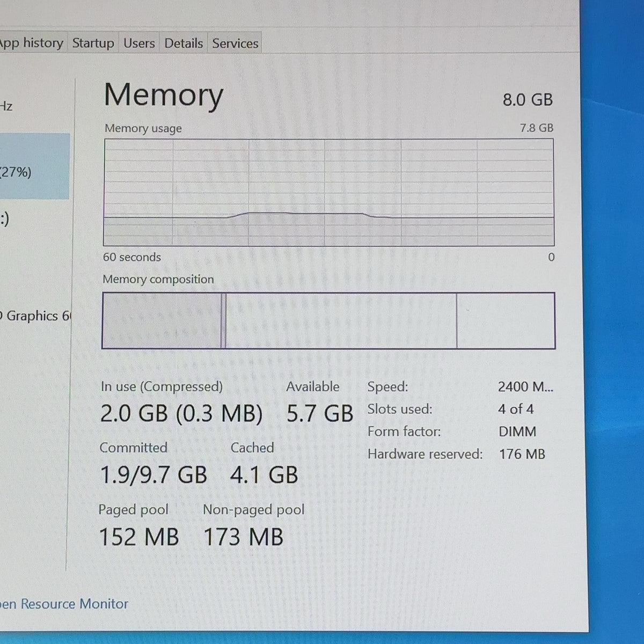The height and width of the screenshot is (644, 644).
Task: Click the Memory usage graph
Action: tap(328, 192)
